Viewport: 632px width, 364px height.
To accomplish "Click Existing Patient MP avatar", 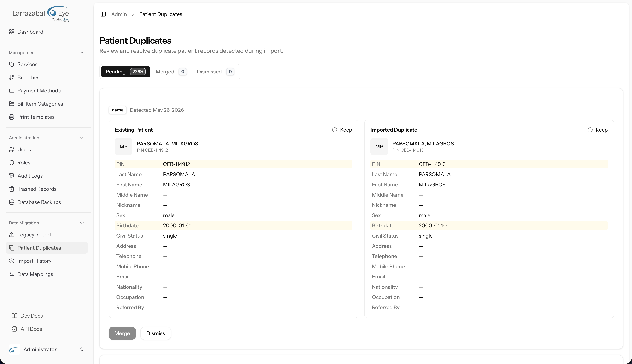I will [x=124, y=147].
